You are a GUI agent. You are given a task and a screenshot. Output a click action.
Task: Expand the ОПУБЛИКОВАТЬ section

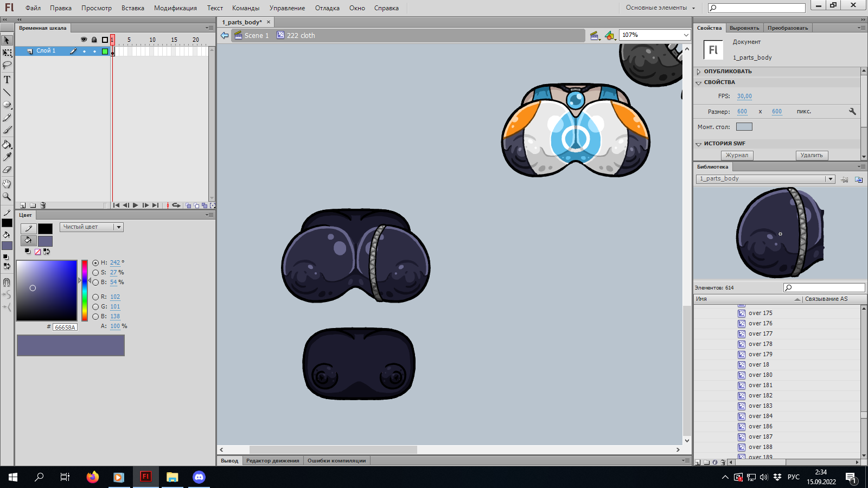[x=699, y=72]
